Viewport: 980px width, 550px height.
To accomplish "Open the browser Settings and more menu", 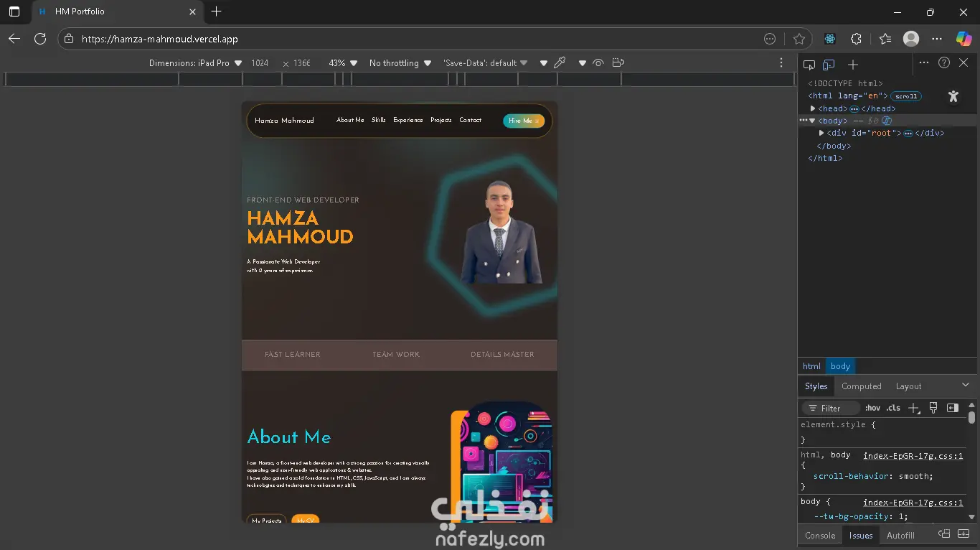I will tap(937, 39).
